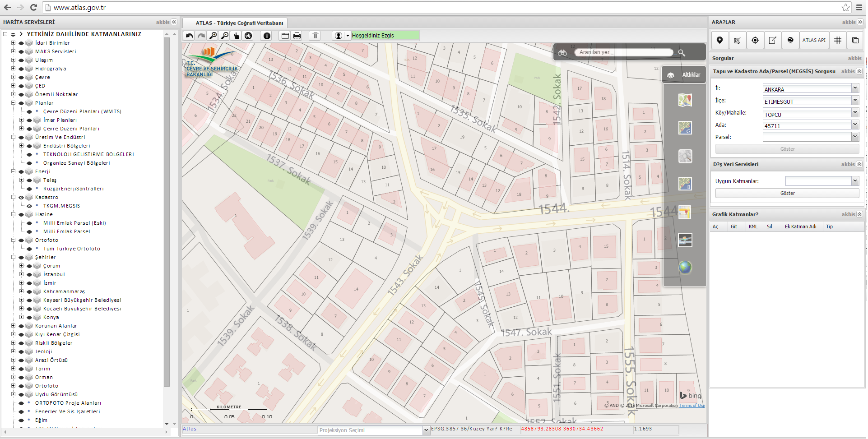The width and height of the screenshot is (868, 439).
Task: Open the Altlıklar basemap panel tab
Action: (x=684, y=75)
